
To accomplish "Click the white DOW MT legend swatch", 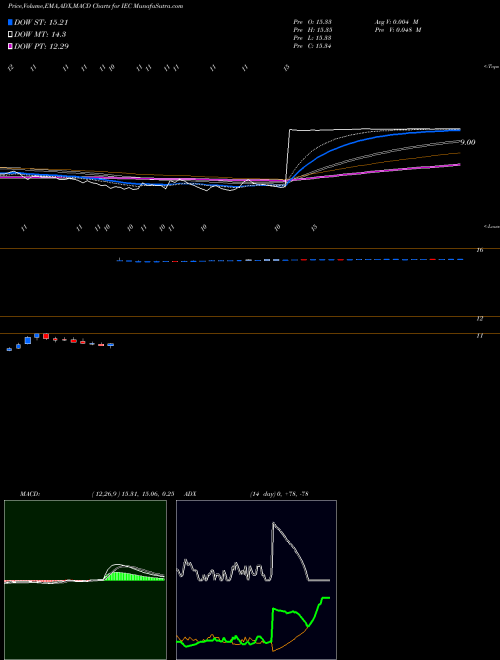I will pyautogui.click(x=10, y=35).
